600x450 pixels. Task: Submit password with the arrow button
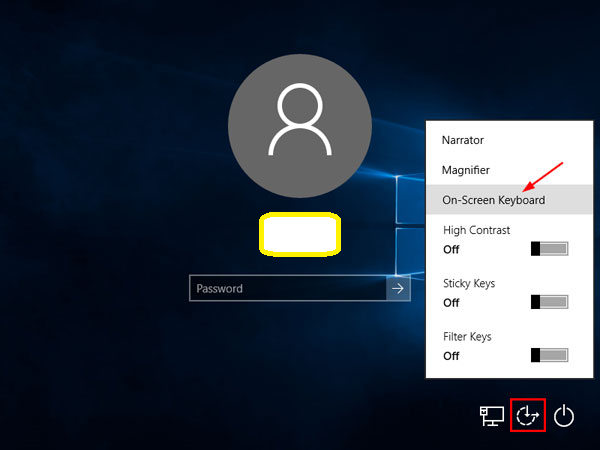[x=398, y=289]
